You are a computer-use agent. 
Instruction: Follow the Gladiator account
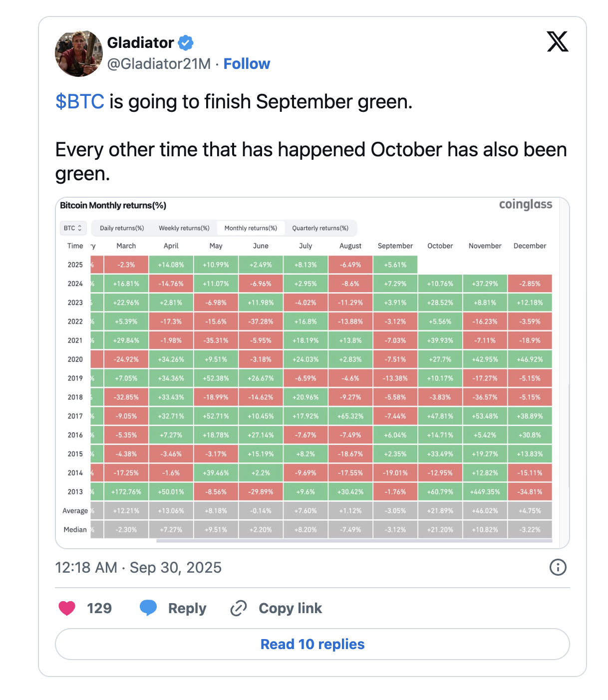tap(247, 64)
